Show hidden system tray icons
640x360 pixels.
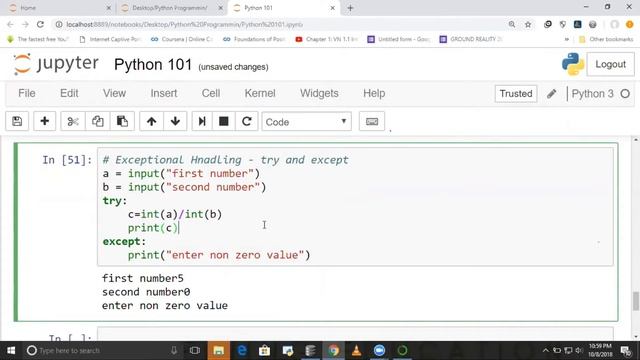tap(545, 350)
